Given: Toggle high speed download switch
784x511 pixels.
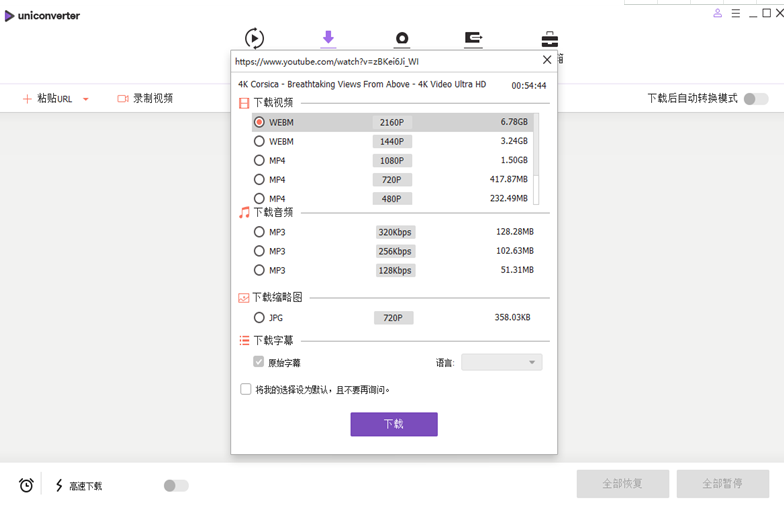Looking at the screenshot, I should pos(176,486).
